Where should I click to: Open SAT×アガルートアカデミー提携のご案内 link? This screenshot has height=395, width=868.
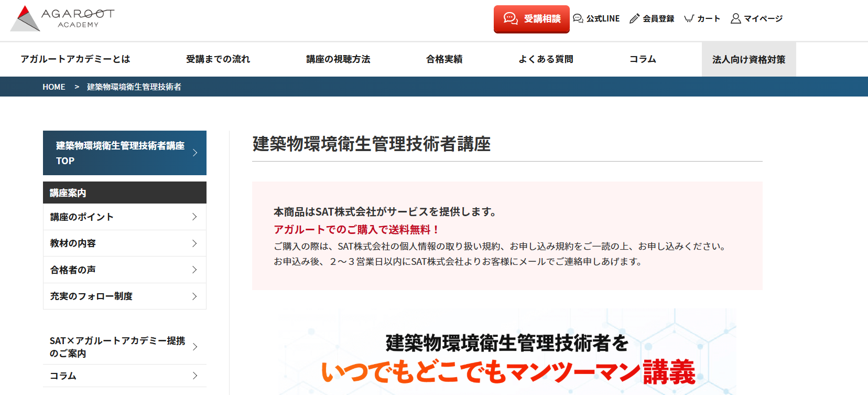[x=117, y=347]
